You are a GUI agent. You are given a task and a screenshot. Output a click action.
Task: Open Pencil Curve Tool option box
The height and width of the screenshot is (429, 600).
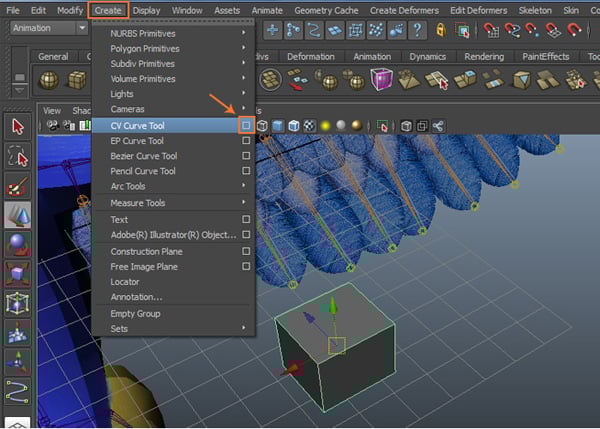(x=246, y=171)
